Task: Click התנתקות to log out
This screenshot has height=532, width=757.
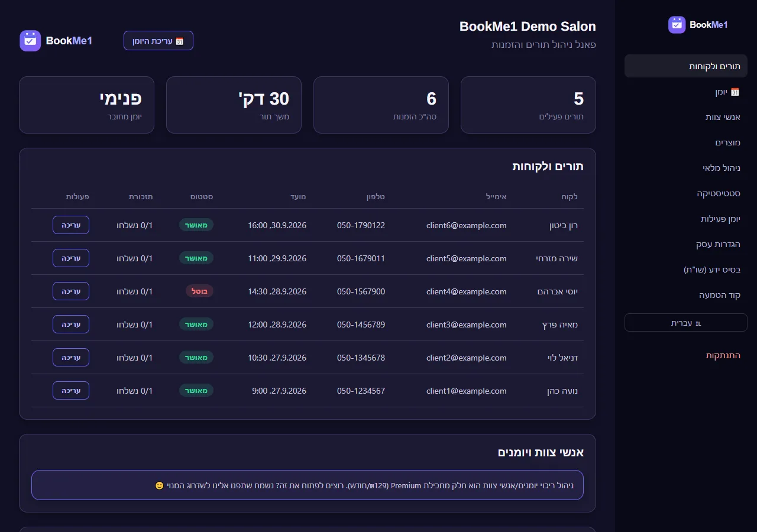Action: (686, 355)
